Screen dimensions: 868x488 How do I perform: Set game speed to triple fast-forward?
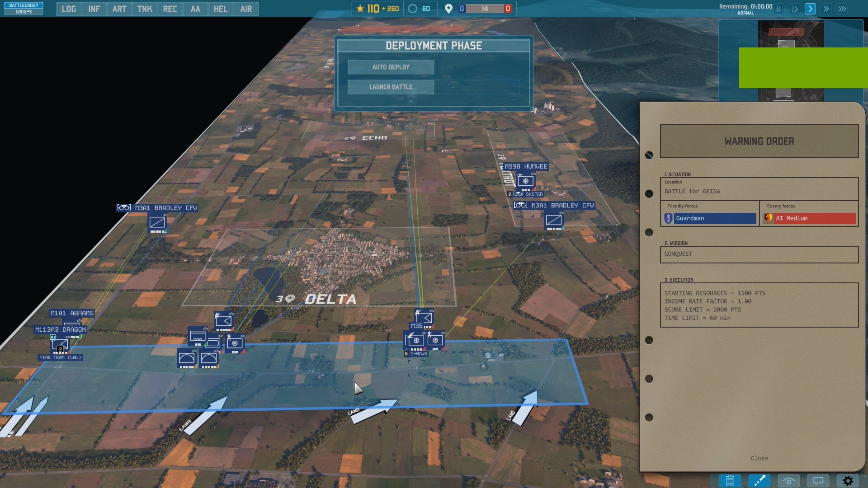click(x=842, y=9)
